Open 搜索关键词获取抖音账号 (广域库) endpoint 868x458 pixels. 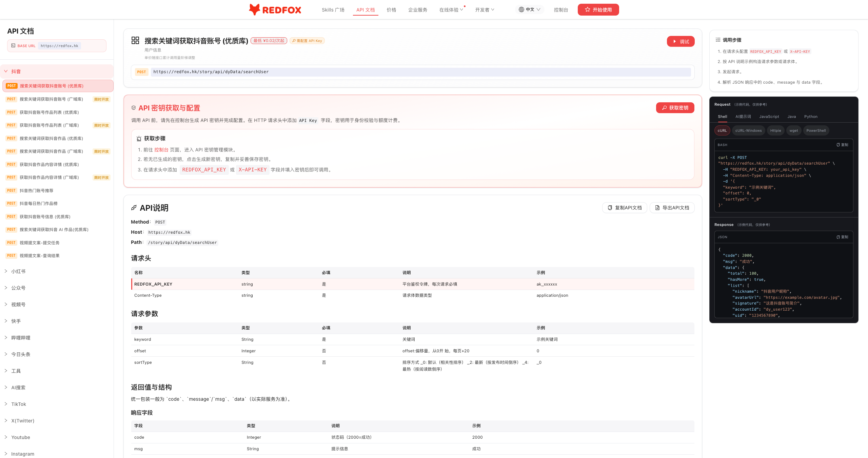click(58, 99)
